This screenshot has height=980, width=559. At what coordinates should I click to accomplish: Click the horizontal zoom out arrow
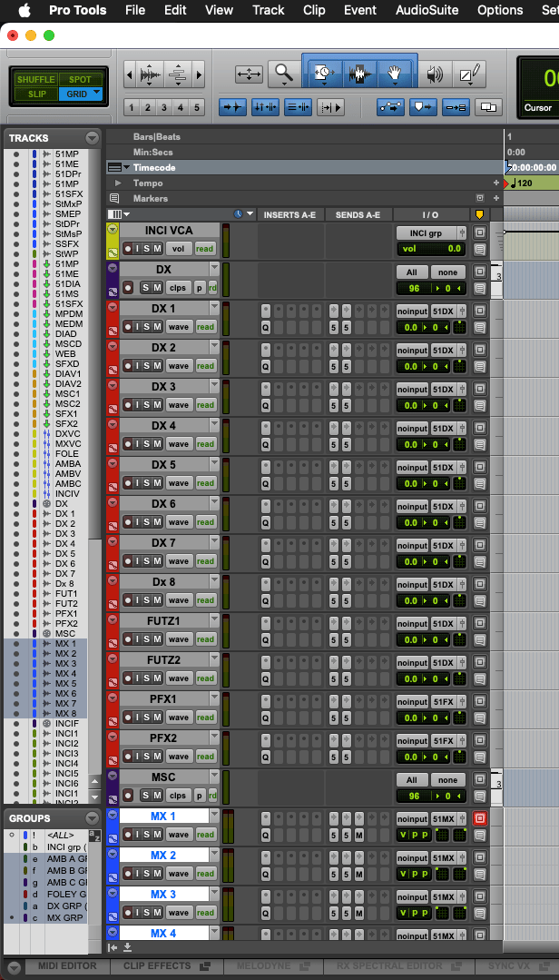pos(129,75)
